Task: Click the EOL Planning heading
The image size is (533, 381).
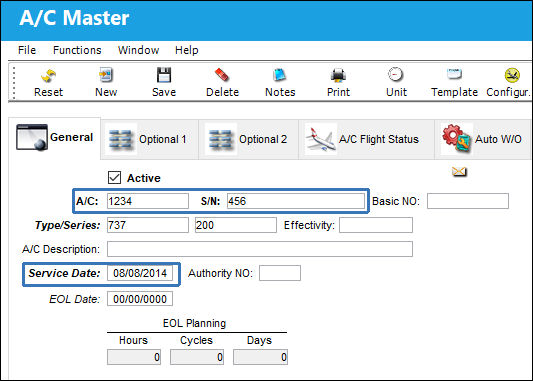Action: 194,323
